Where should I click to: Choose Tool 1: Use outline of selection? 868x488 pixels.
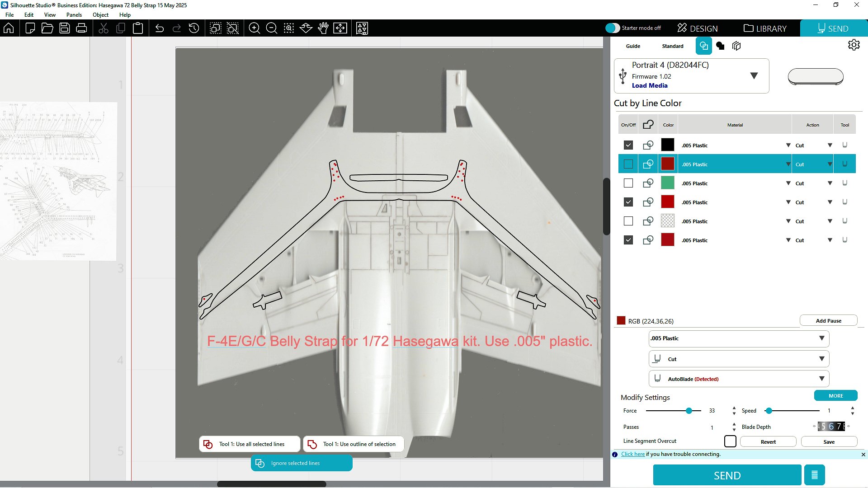(354, 444)
